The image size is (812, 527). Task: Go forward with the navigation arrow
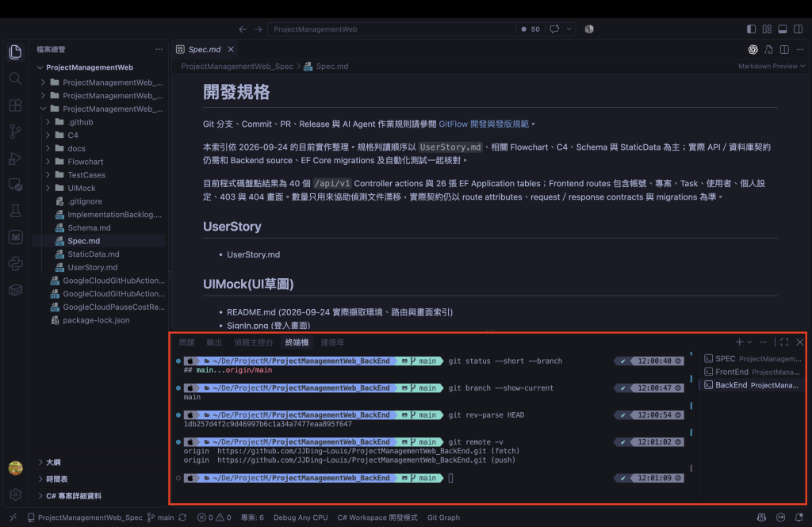coord(258,29)
